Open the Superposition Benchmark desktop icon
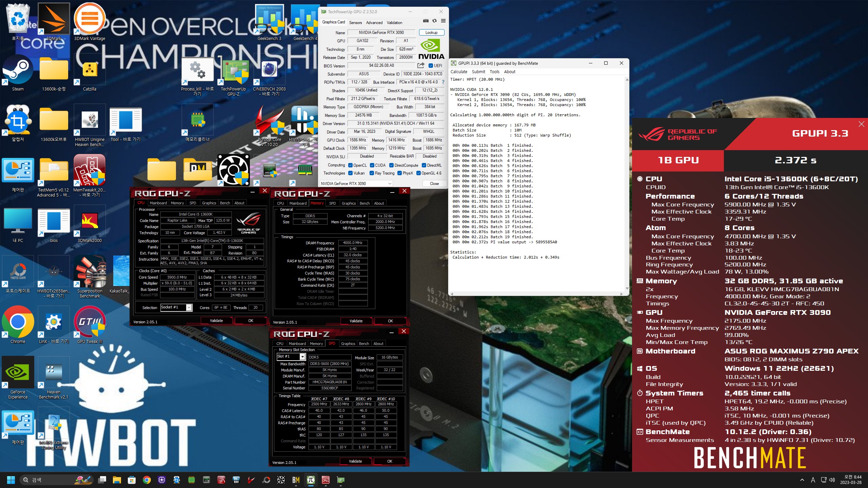 [x=90, y=277]
